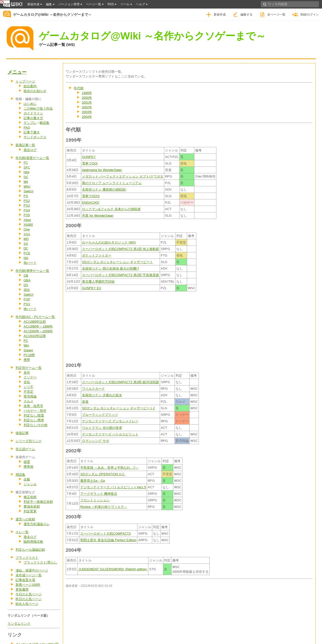The height and width of the screenshot is (644, 322).
Task: Open the ロマンシング サガ article link
Action: (x=96, y=441)
